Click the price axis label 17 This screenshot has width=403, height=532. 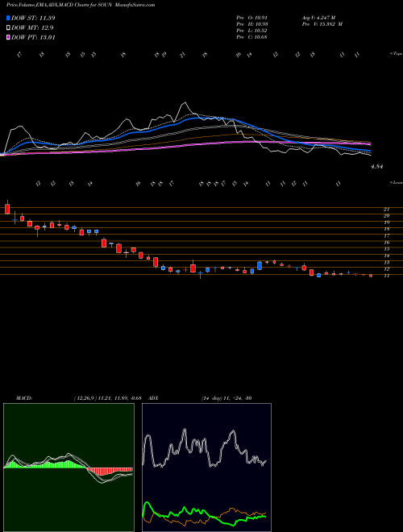[x=386, y=236]
